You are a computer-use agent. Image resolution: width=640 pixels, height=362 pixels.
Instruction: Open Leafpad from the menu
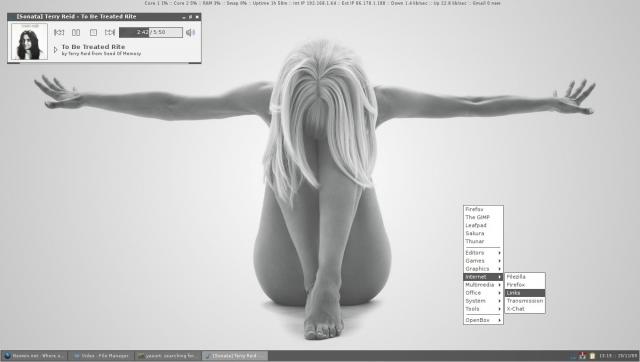[x=483, y=225]
